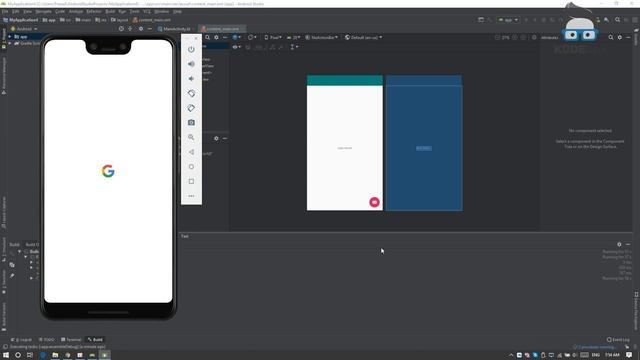
Task: Raise volume in emulator sidebar
Action: click(x=191, y=64)
